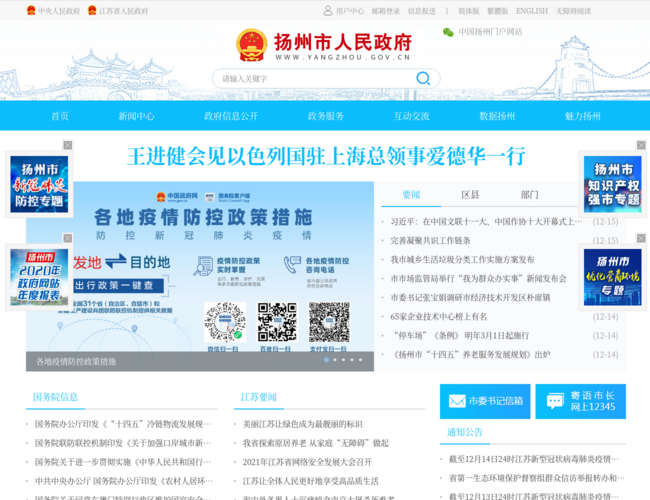Screen dimensions: 650x500
Task: Click the chat bubble icon on 寄语市长
Action: (555, 401)
